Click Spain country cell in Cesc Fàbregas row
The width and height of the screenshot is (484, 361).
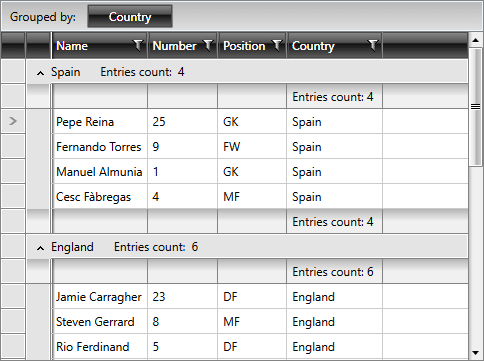pos(335,196)
